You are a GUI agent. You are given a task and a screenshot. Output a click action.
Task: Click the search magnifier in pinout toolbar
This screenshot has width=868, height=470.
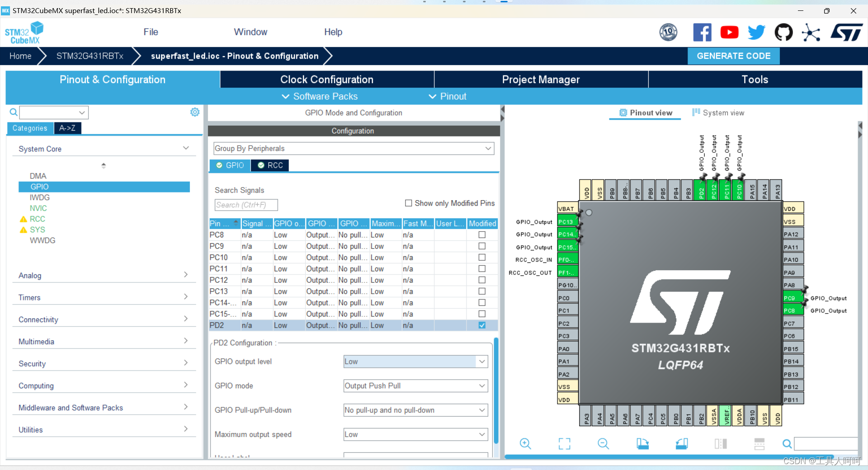point(787,444)
